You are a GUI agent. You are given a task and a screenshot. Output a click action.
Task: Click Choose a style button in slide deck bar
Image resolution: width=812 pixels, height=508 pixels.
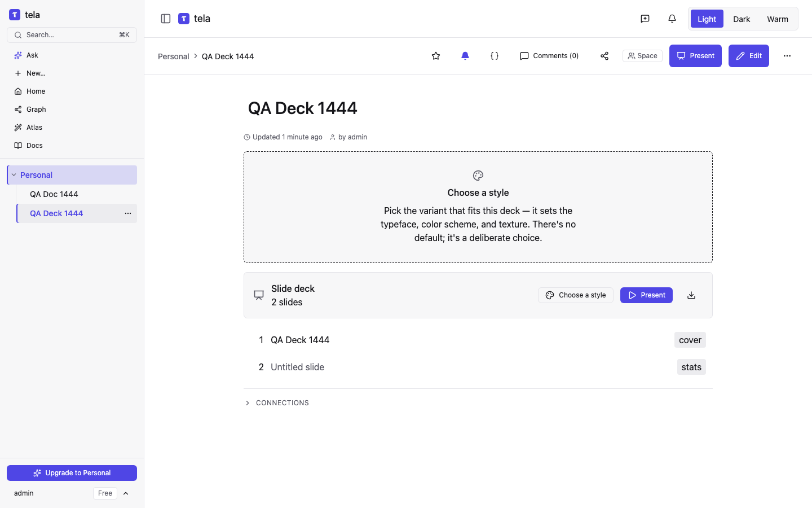click(576, 295)
